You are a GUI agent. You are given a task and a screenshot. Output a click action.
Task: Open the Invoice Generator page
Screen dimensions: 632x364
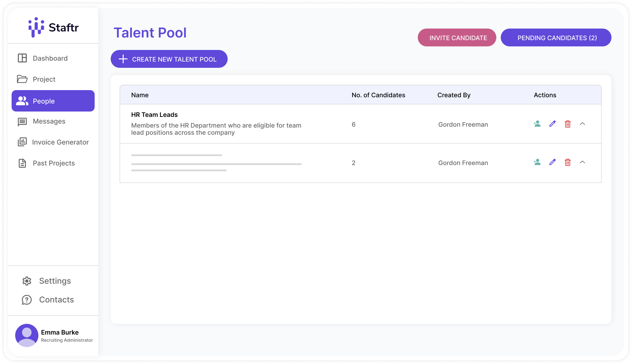coord(60,142)
